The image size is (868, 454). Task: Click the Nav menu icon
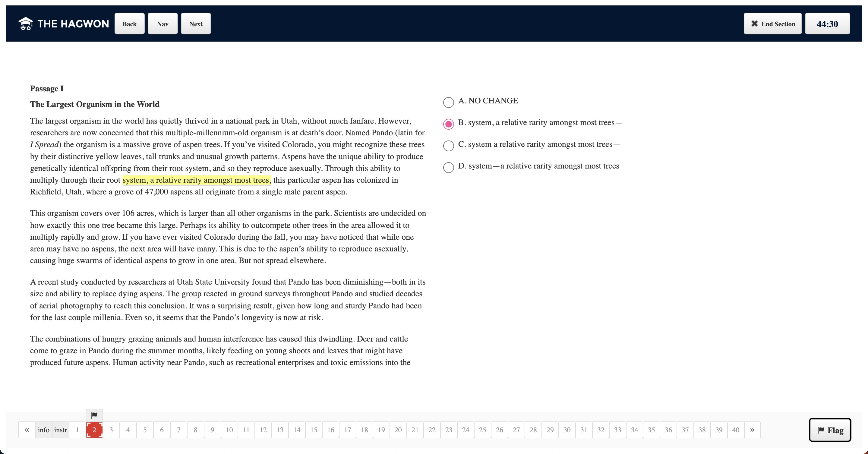tap(163, 24)
